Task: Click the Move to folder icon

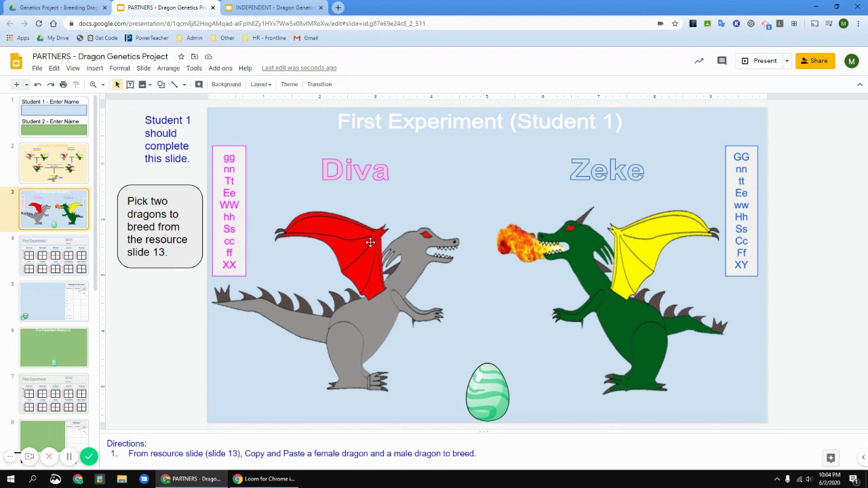Action: tap(195, 56)
